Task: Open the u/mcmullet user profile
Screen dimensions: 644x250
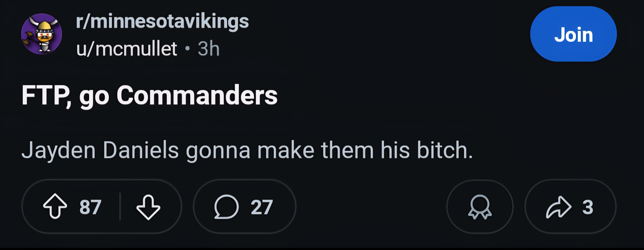Action: (127, 48)
